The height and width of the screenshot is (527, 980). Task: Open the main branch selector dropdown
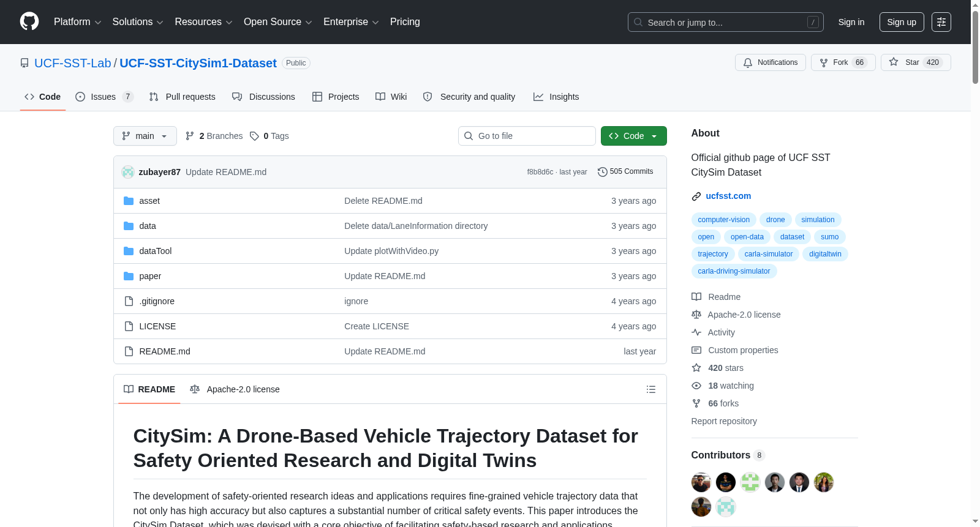pyautogui.click(x=145, y=136)
